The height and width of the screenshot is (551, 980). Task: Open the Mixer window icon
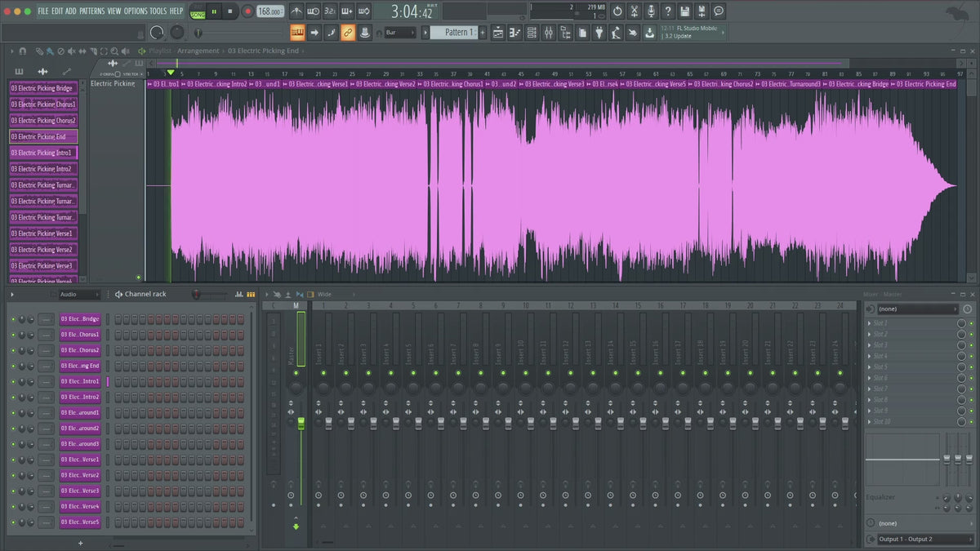pyautogui.click(x=548, y=33)
